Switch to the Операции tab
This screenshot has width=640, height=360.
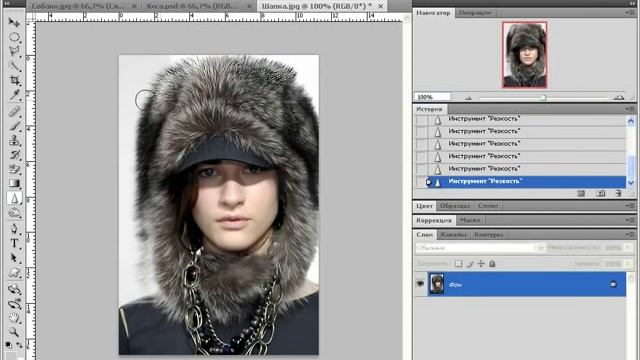[x=474, y=13]
